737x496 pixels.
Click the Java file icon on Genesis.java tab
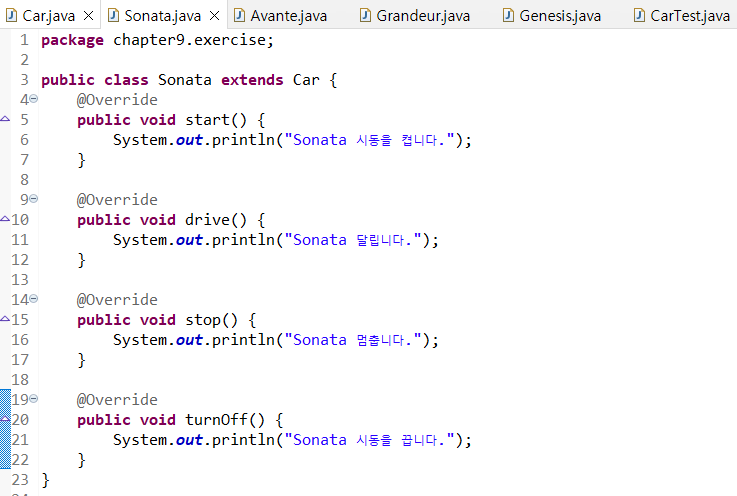point(509,16)
